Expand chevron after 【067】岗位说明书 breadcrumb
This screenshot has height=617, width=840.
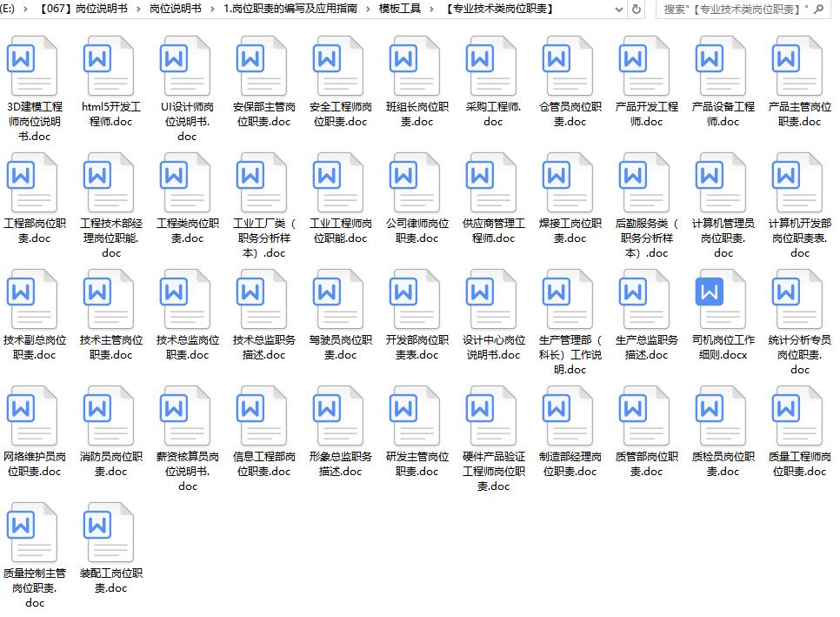[139, 9]
